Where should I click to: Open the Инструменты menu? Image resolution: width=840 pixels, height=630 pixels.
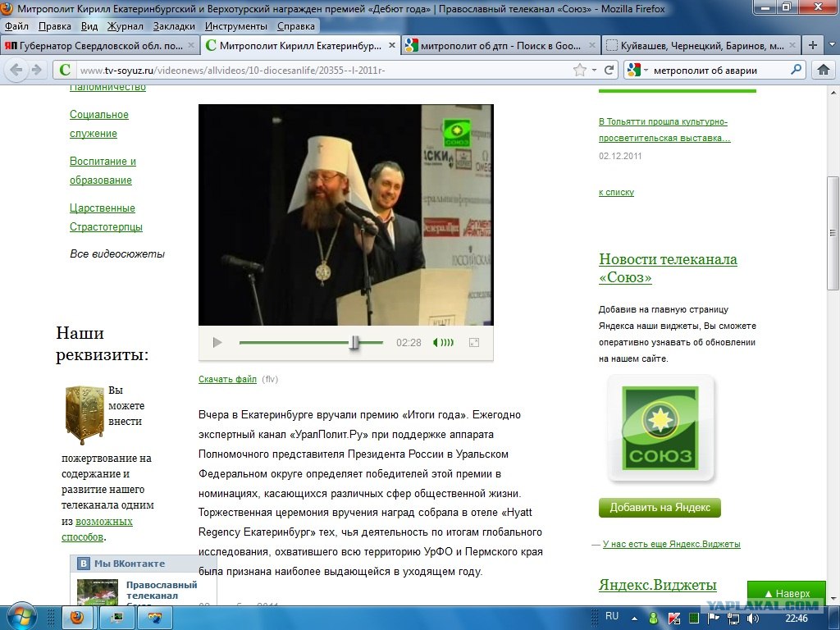click(235, 26)
